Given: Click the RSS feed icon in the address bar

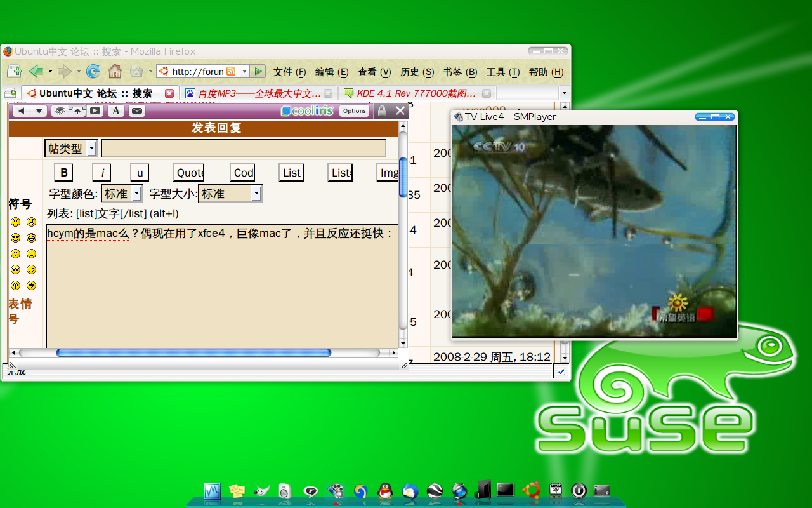Looking at the screenshot, I should click(231, 71).
